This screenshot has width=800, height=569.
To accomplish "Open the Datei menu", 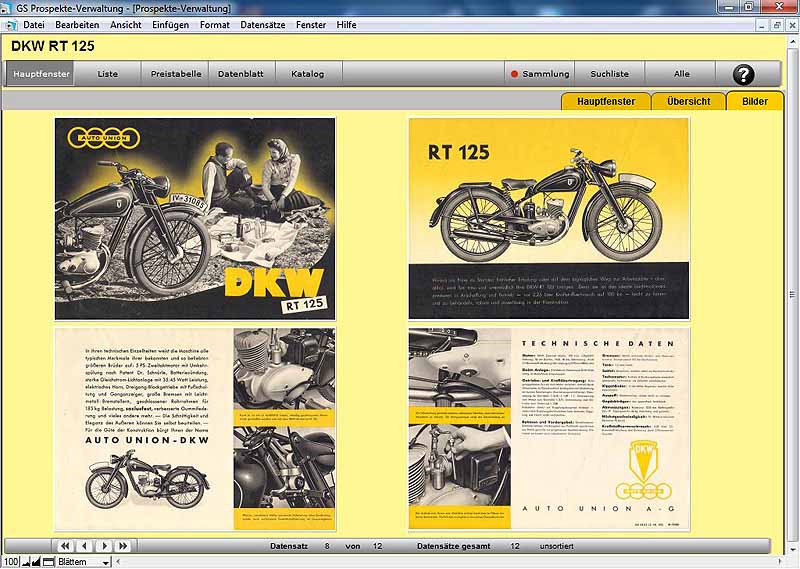I will tap(34, 25).
